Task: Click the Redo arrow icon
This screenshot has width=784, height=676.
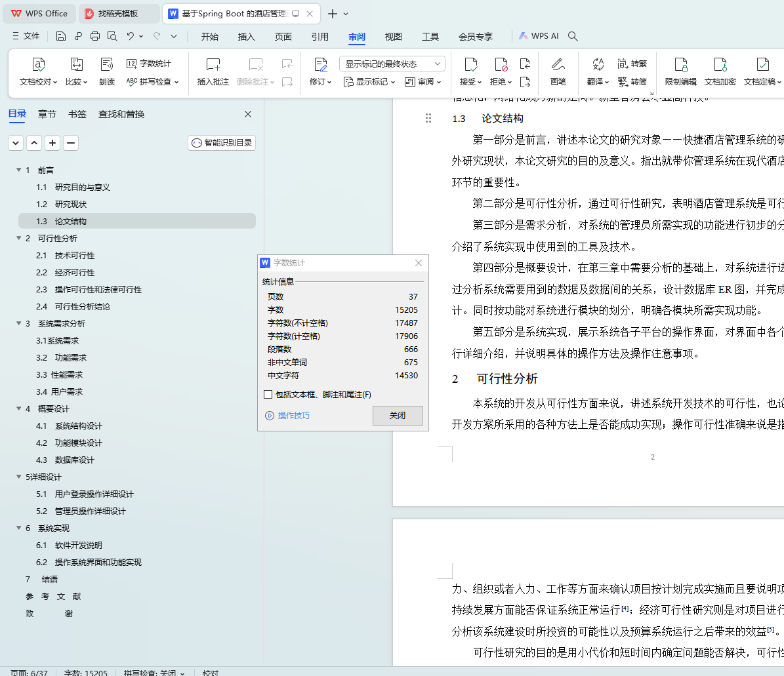Action: point(157,36)
